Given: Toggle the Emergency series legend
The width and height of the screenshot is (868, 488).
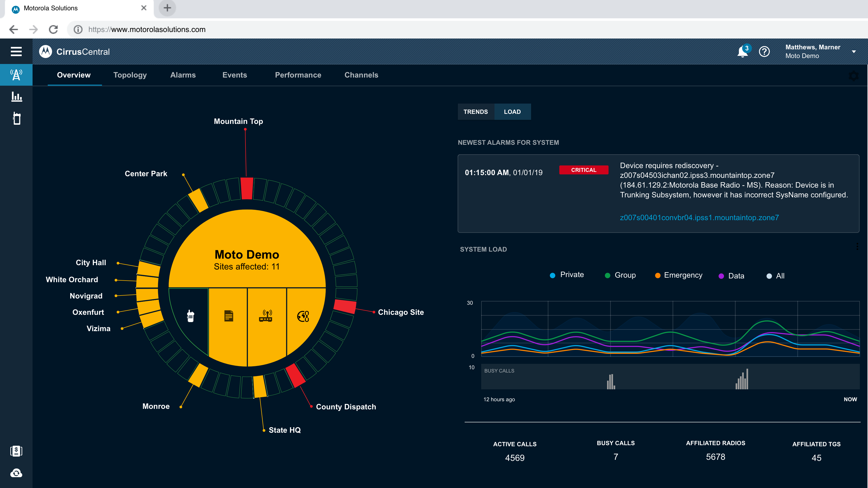Looking at the screenshot, I should click(679, 275).
